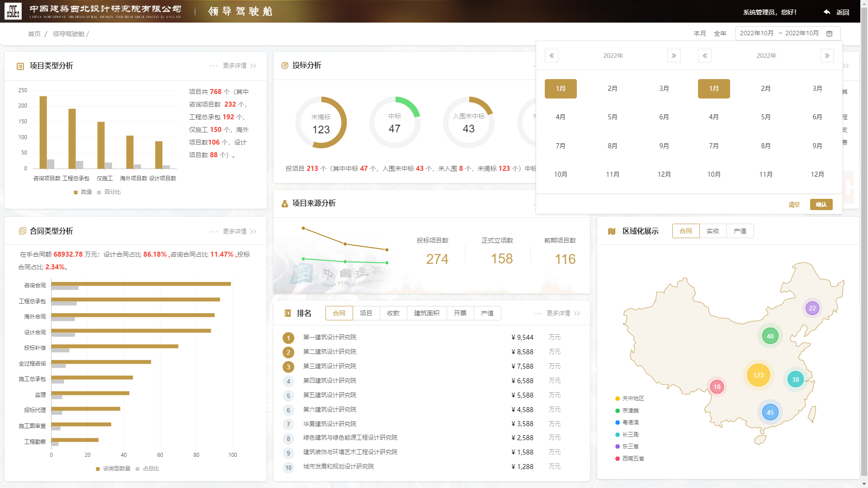Switch regional display to 实收 tab
Viewport: 868px width, 488px height.
click(713, 231)
